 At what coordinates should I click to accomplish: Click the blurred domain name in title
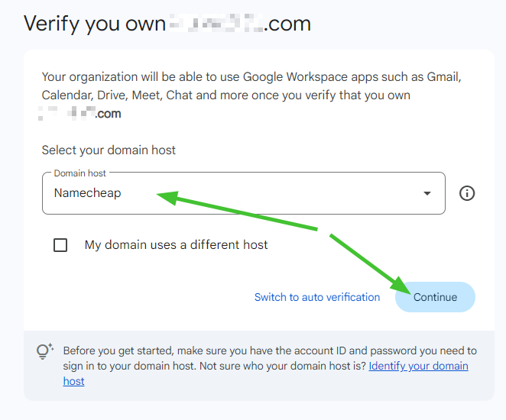coord(216,23)
